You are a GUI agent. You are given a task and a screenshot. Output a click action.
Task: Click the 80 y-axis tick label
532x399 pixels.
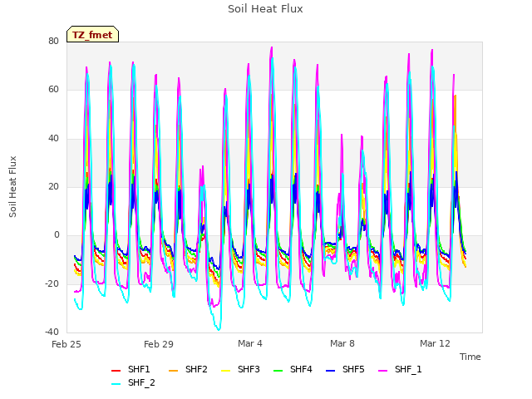tap(53, 41)
